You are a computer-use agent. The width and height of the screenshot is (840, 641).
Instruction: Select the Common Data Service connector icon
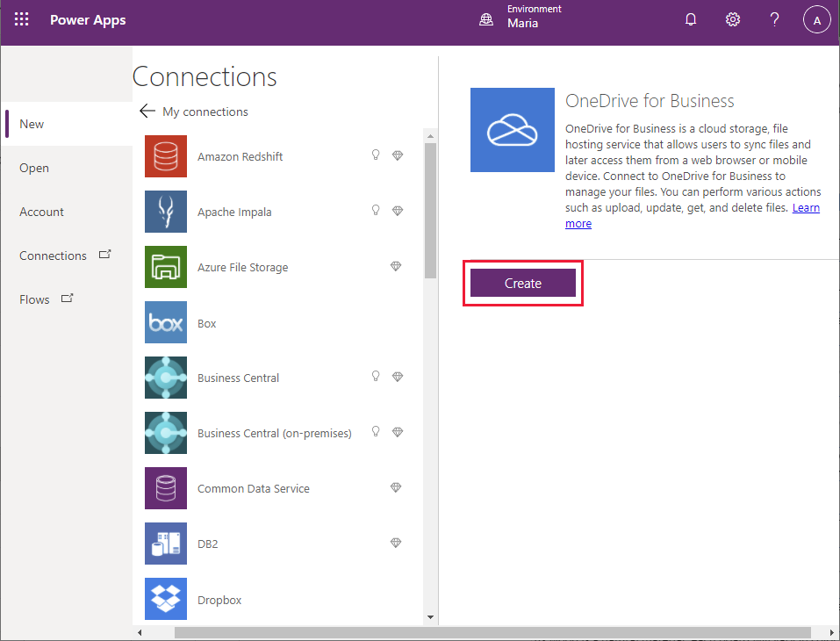[165, 488]
